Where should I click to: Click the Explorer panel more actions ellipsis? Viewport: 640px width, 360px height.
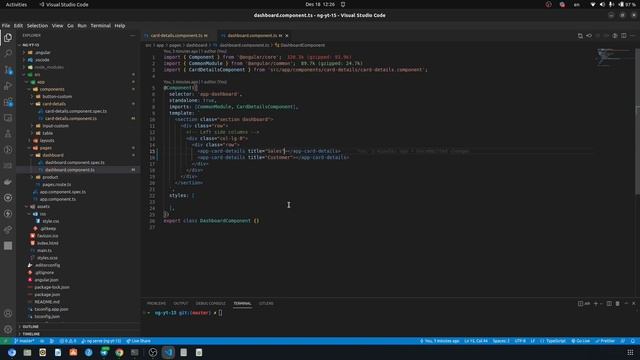tap(133, 36)
